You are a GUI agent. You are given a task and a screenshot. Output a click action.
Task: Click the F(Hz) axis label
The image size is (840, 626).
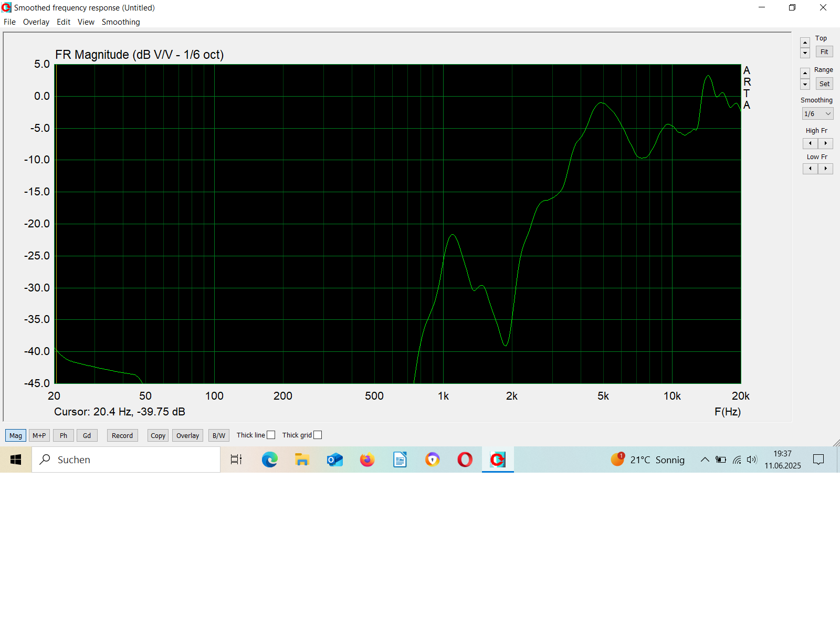tap(728, 412)
